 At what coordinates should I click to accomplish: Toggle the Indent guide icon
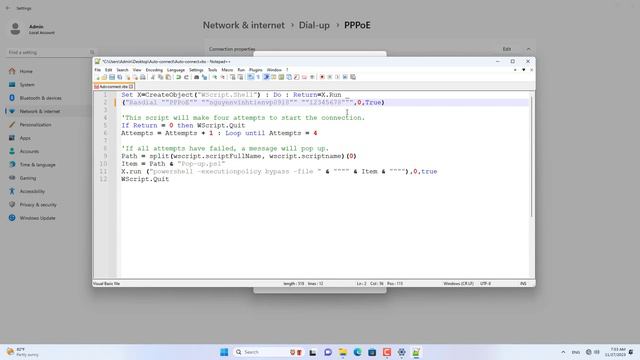click(267, 77)
